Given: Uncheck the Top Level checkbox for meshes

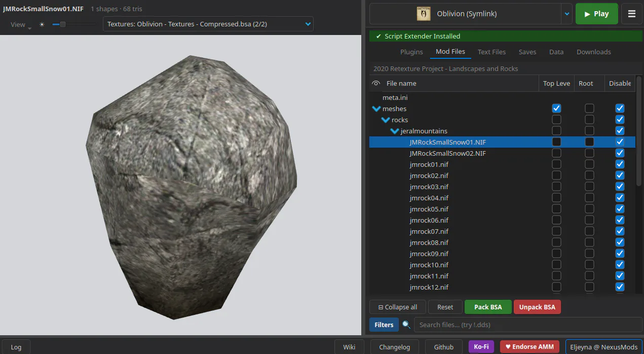Looking at the screenshot, I should coord(556,109).
